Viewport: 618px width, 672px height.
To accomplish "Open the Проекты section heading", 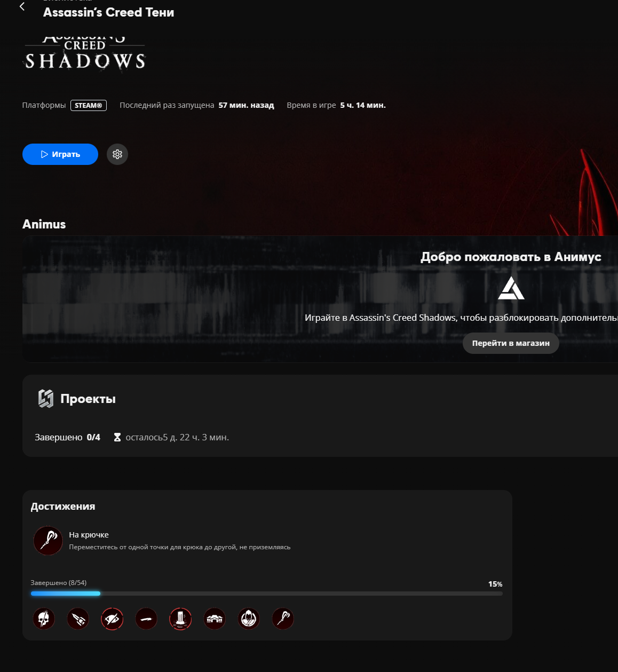I will point(88,399).
